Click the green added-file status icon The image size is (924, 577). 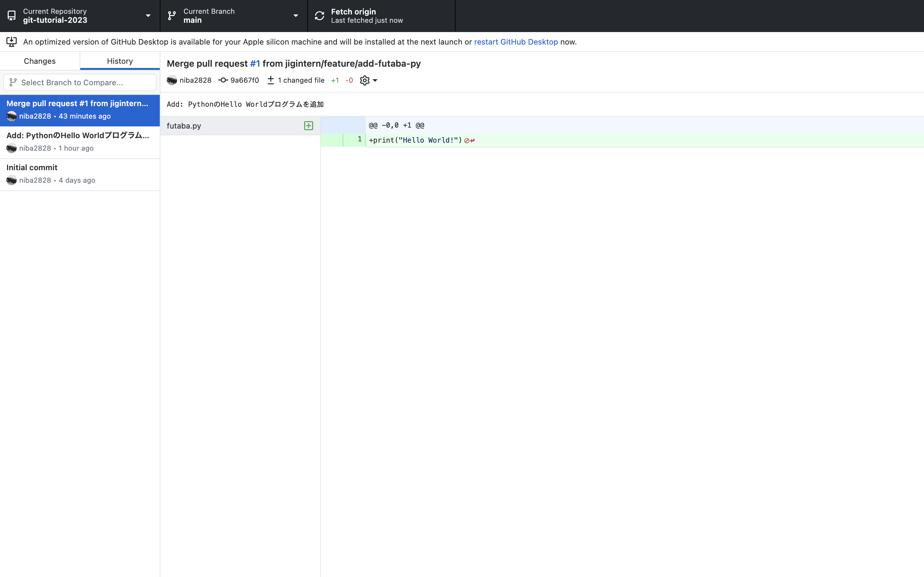[x=309, y=126]
